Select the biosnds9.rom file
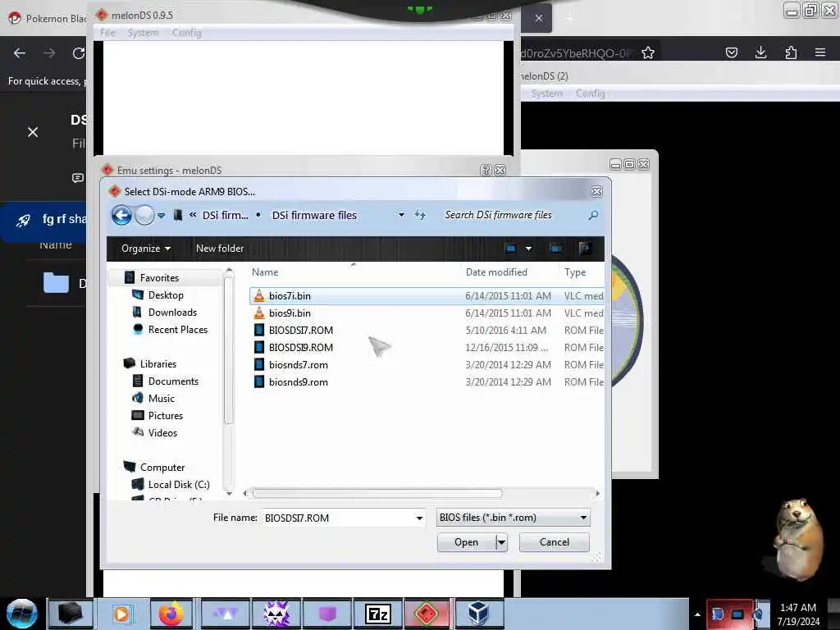This screenshot has width=840, height=630. pos(427,382)
